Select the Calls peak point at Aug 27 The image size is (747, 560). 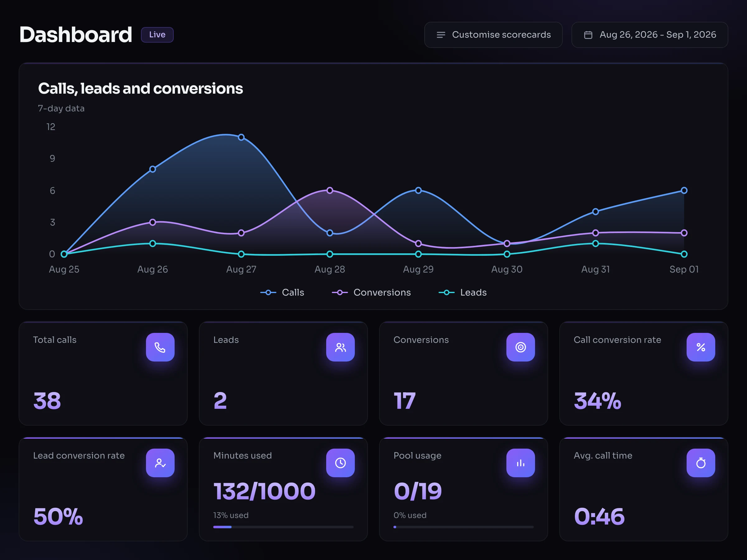(x=241, y=138)
